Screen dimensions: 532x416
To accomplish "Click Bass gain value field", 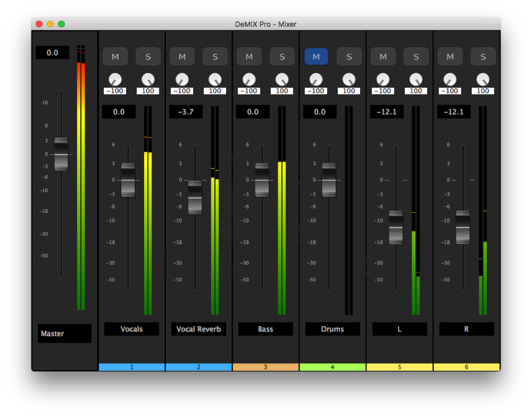I will click(x=253, y=112).
